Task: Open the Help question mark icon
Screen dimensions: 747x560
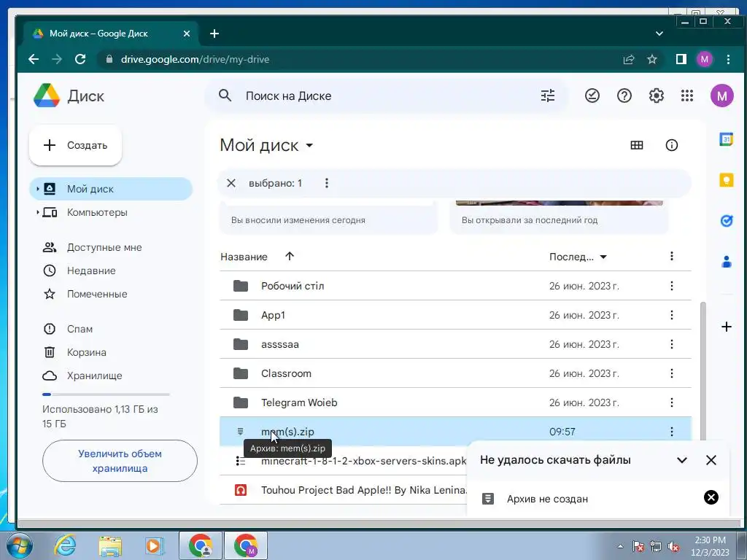Action: [624, 96]
